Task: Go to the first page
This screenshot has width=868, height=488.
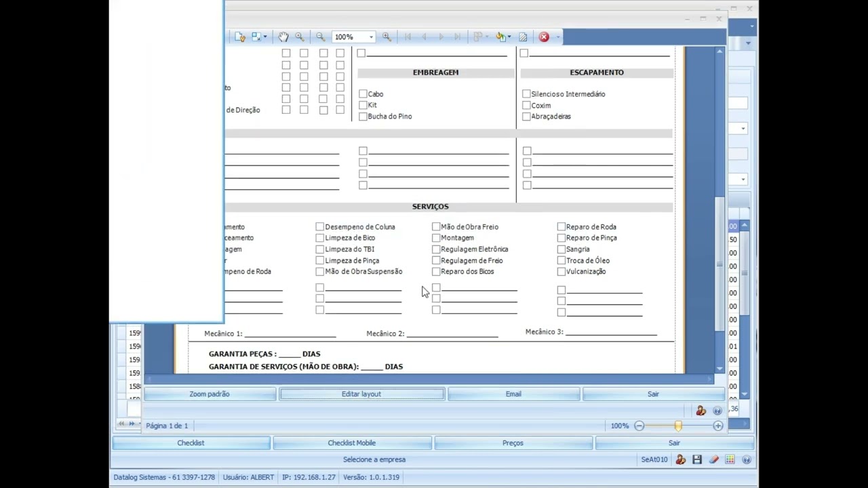Action: click(x=408, y=37)
